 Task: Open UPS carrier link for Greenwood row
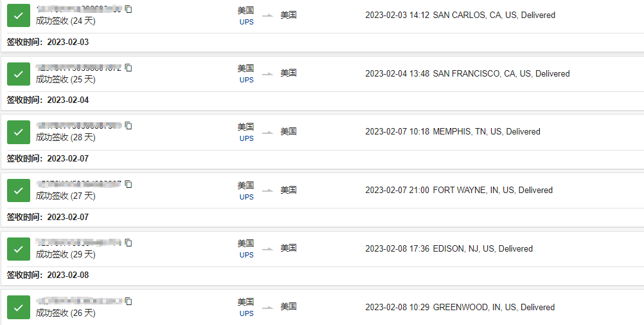click(246, 313)
